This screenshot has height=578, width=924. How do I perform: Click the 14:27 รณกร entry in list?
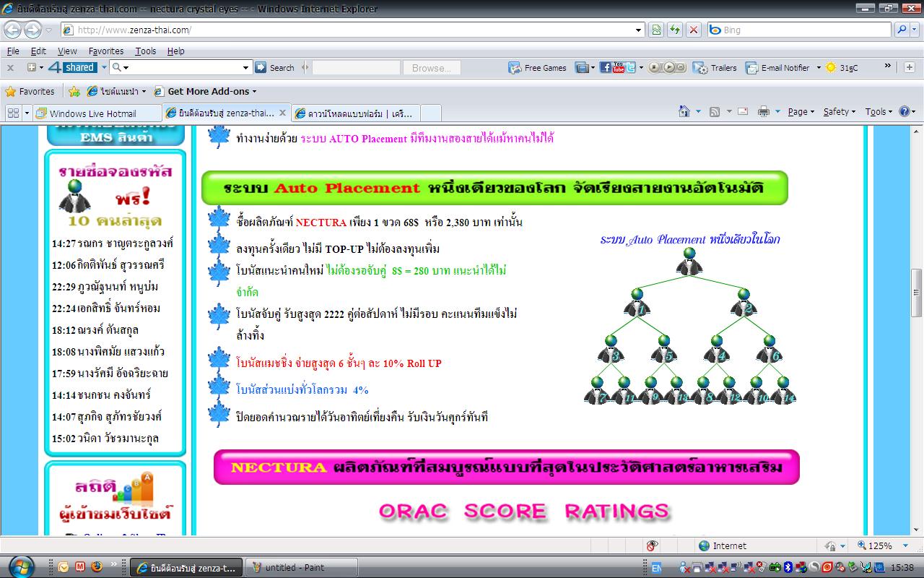[x=113, y=243]
